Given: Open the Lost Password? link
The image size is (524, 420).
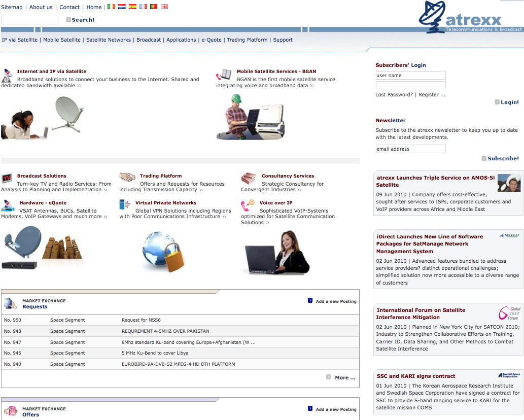Looking at the screenshot, I should (x=394, y=95).
